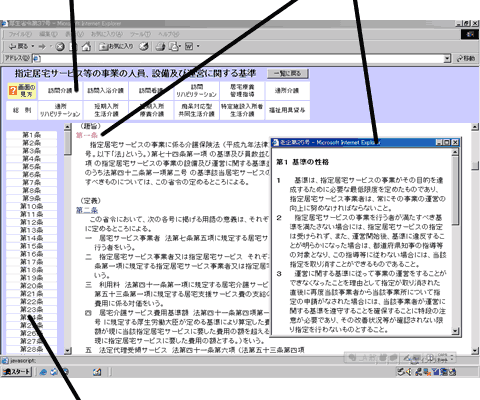Select 第10条 in the article list
Image resolution: width=480 pixels, height=400 pixels.
click(31, 206)
